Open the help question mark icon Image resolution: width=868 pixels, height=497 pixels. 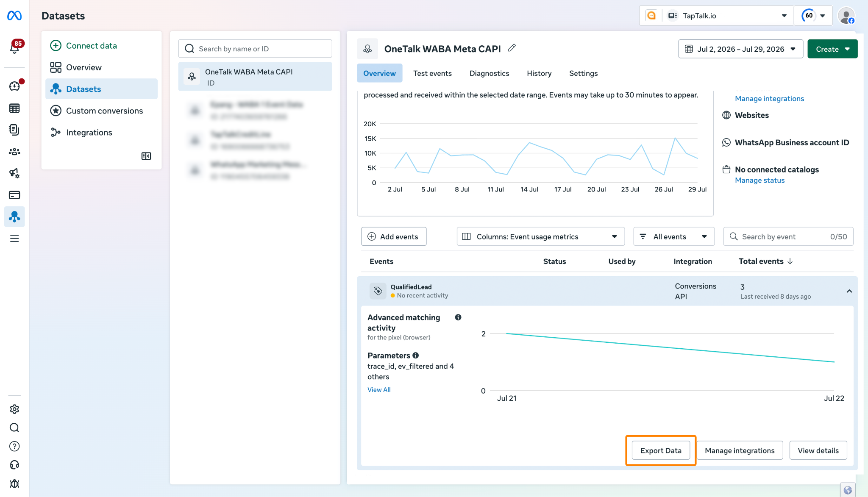pyautogui.click(x=14, y=446)
